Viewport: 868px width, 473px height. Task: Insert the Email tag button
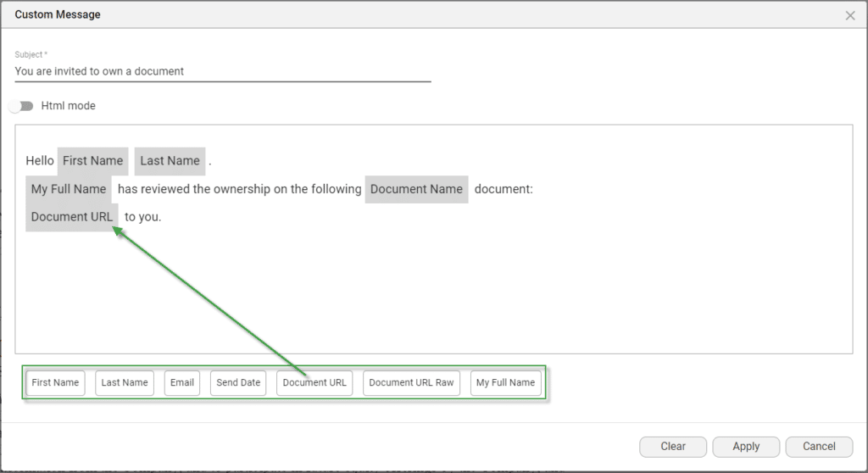point(182,382)
